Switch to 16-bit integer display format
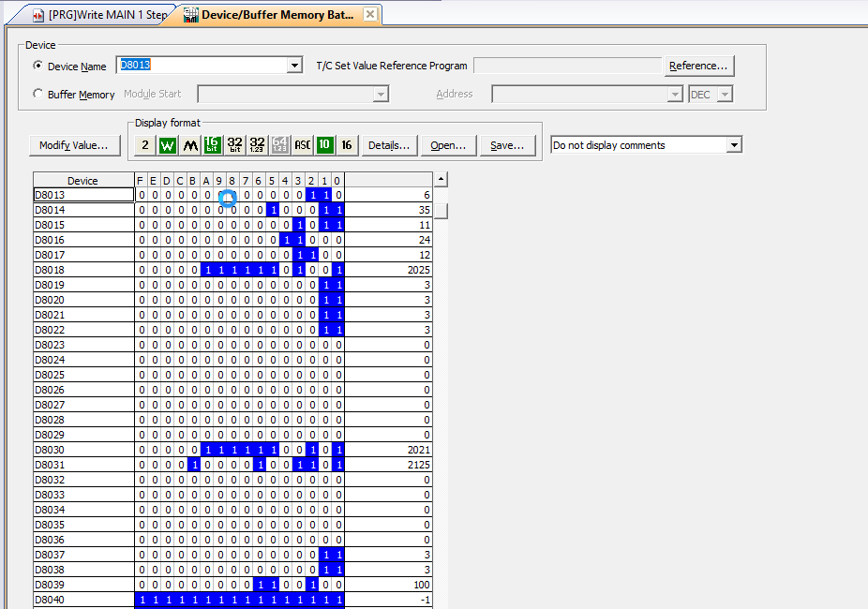The height and width of the screenshot is (609, 868). 212,145
